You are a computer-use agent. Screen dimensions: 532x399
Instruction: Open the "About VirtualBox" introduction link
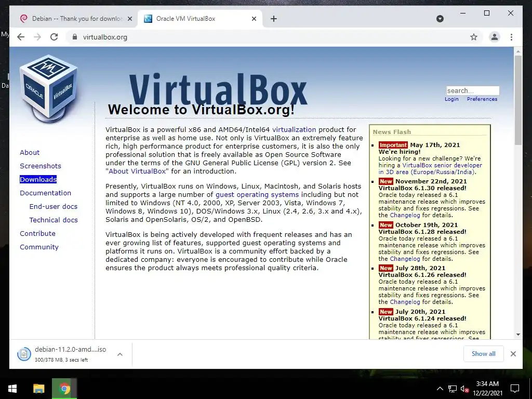tap(137, 171)
